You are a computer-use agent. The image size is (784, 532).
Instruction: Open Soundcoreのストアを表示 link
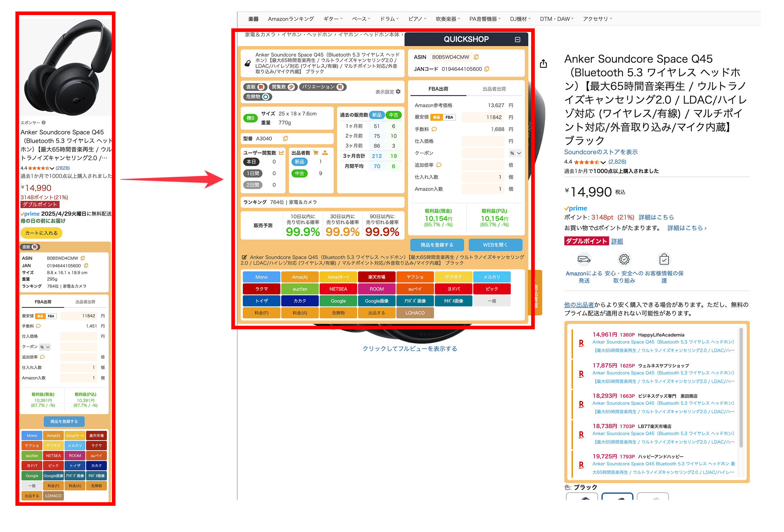(x=601, y=152)
